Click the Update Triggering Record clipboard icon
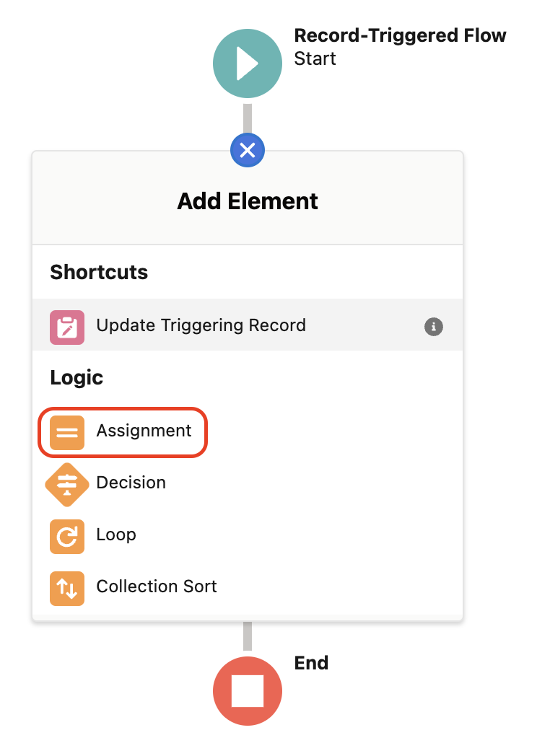This screenshot has width=537, height=756. [67, 328]
